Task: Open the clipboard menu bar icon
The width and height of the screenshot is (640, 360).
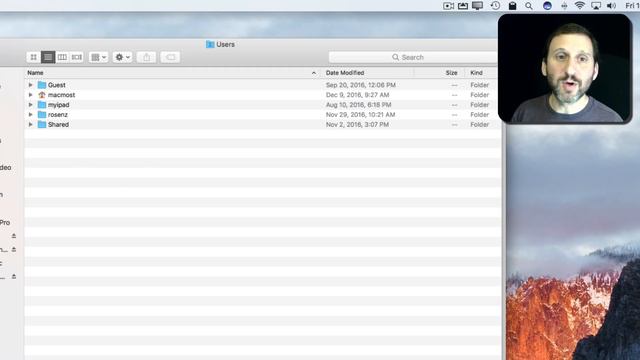Action: point(512,6)
